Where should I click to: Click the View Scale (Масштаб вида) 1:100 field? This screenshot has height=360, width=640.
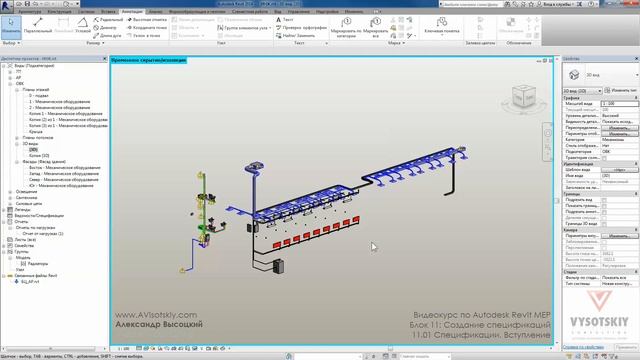(x=620, y=104)
